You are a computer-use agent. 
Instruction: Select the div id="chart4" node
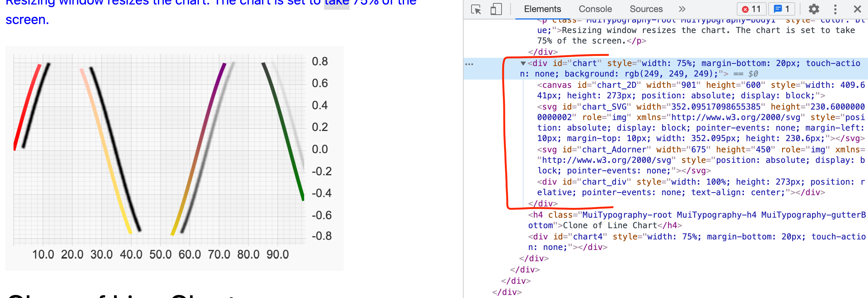pyautogui.click(x=578, y=237)
